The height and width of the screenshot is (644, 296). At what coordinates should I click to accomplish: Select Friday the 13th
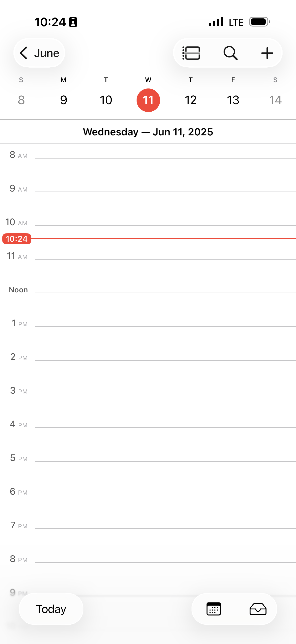(233, 100)
